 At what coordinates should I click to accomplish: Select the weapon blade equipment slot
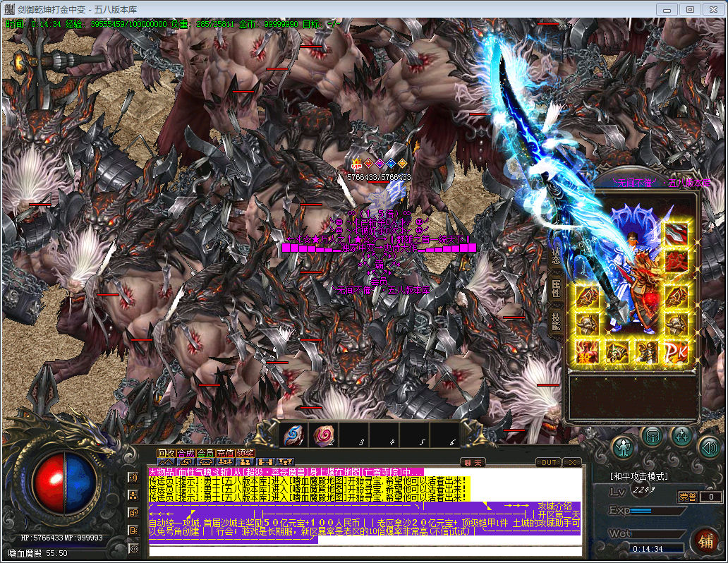pyautogui.click(x=676, y=234)
